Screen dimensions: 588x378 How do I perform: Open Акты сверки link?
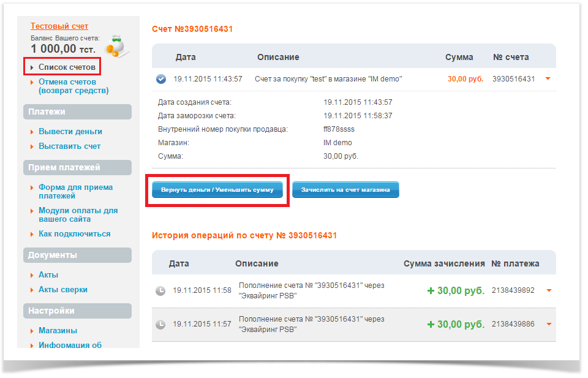(63, 290)
